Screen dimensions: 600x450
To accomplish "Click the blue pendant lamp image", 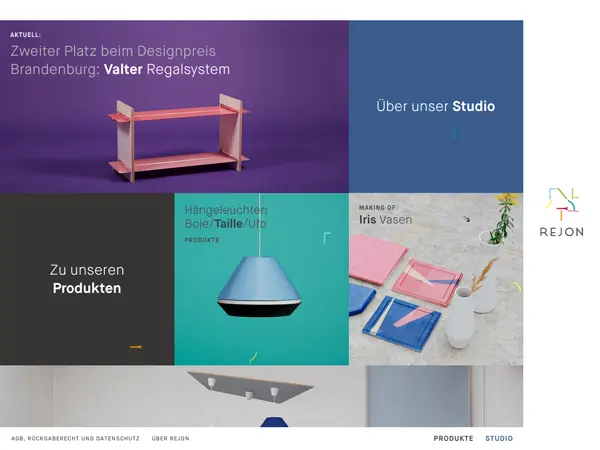I will click(259, 286).
